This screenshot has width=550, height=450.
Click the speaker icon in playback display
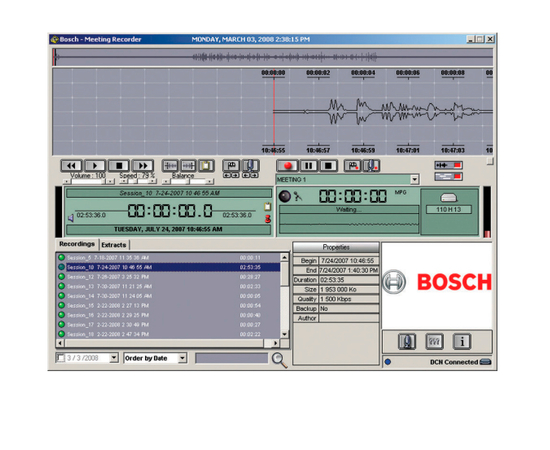point(71,218)
